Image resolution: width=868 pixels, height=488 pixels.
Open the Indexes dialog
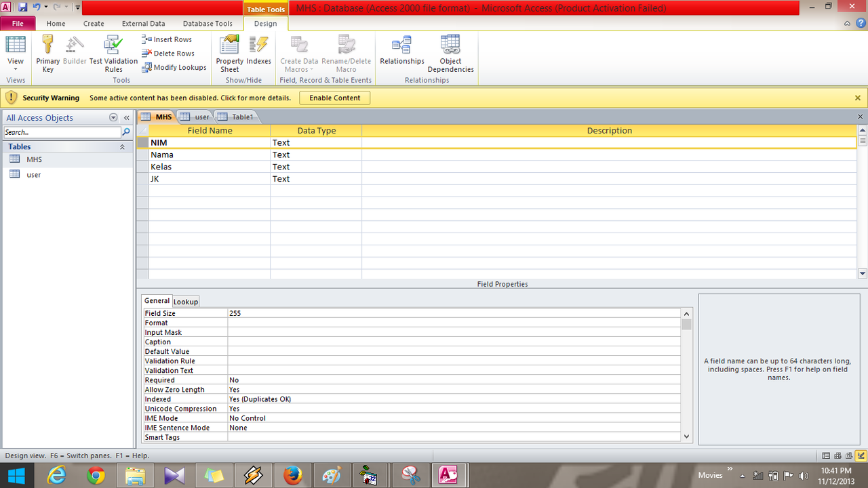258,53
